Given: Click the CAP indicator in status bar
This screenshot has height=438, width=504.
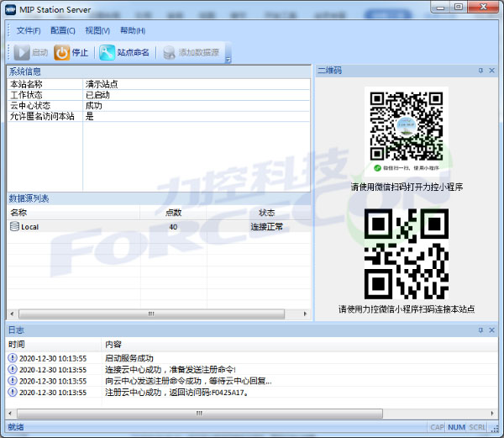Looking at the screenshot, I should pos(437,427).
